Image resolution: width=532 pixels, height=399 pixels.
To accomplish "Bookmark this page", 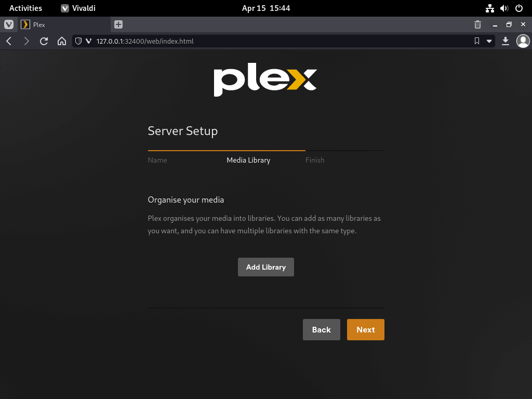I will [x=477, y=41].
